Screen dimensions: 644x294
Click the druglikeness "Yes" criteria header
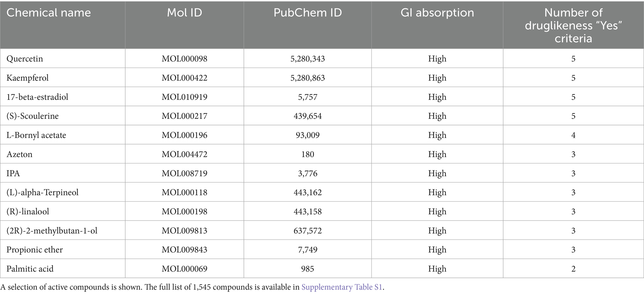(573, 26)
